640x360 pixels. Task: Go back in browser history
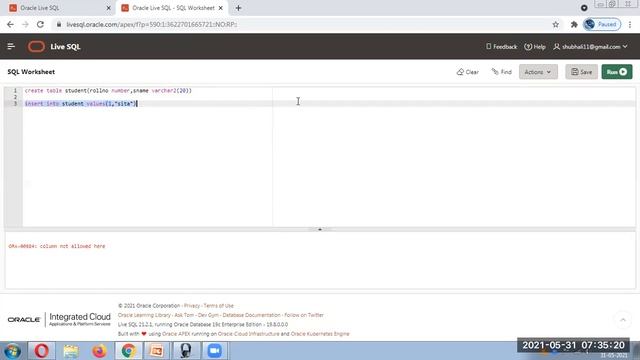pos(10,24)
